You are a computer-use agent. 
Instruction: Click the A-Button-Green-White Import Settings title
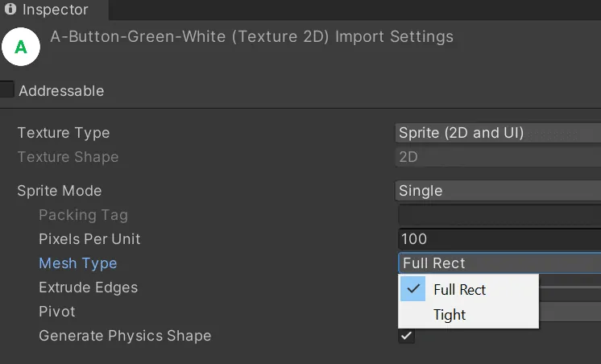(251, 37)
